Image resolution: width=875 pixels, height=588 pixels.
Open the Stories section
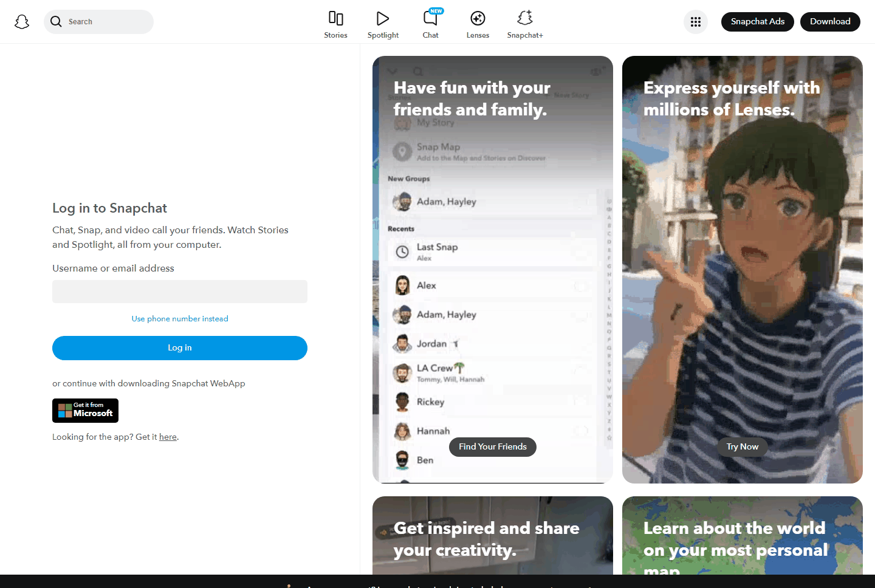pos(335,25)
